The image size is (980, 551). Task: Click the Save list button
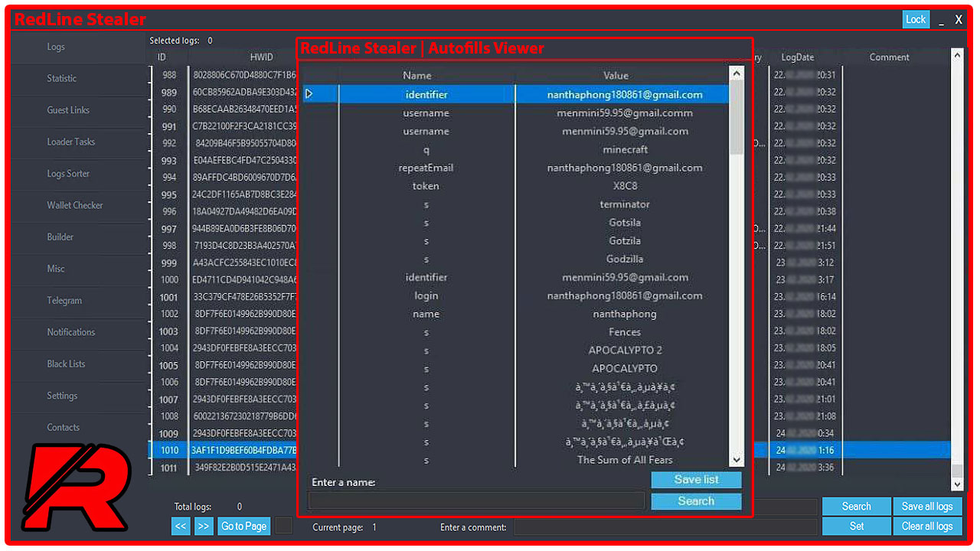pyautogui.click(x=696, y=480)
